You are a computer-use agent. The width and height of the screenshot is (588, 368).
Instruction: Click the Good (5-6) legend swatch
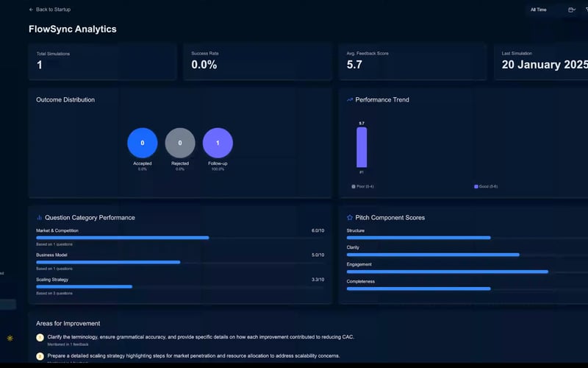(x=476, y=186)
